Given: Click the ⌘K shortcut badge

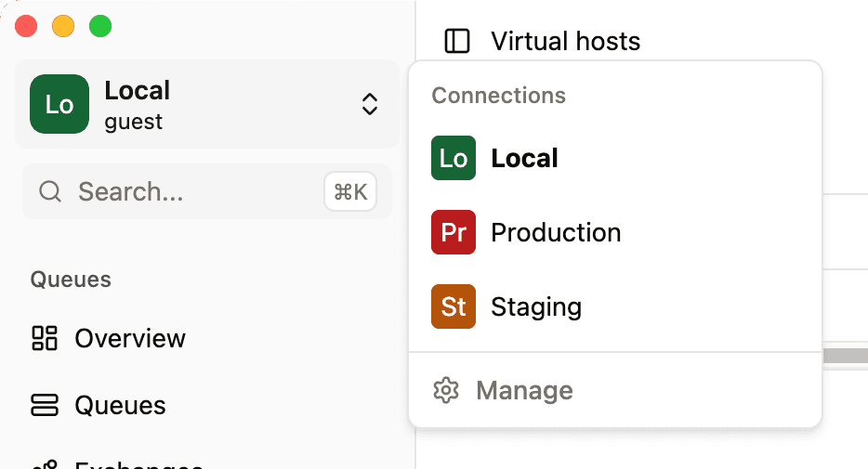Looking at the screenshot, I should coord(350,191).
